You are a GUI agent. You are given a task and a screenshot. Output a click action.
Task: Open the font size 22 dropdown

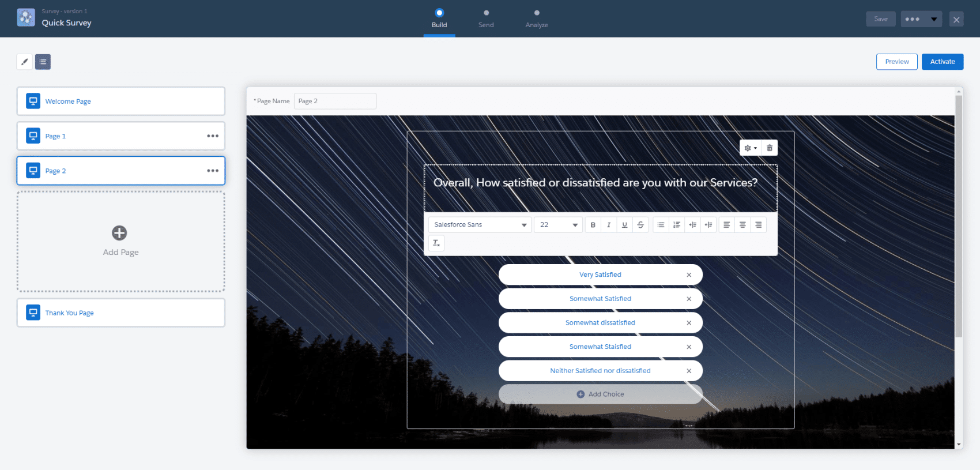click(558, 225)
